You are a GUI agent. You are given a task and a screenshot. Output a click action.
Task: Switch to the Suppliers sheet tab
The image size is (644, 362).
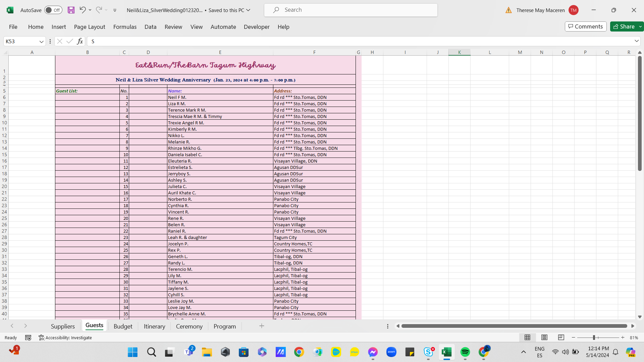(63, 326)
